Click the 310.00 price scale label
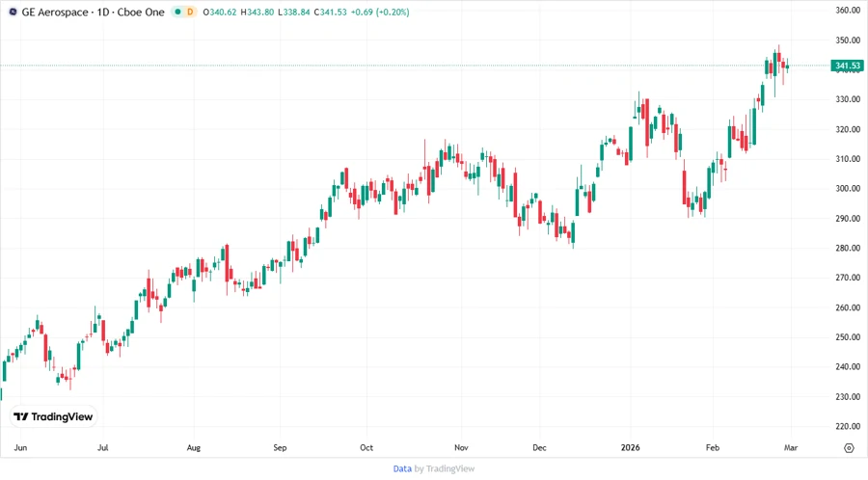Screen dimensions: 868x480 pyautogui.click(x=848, y=159)
